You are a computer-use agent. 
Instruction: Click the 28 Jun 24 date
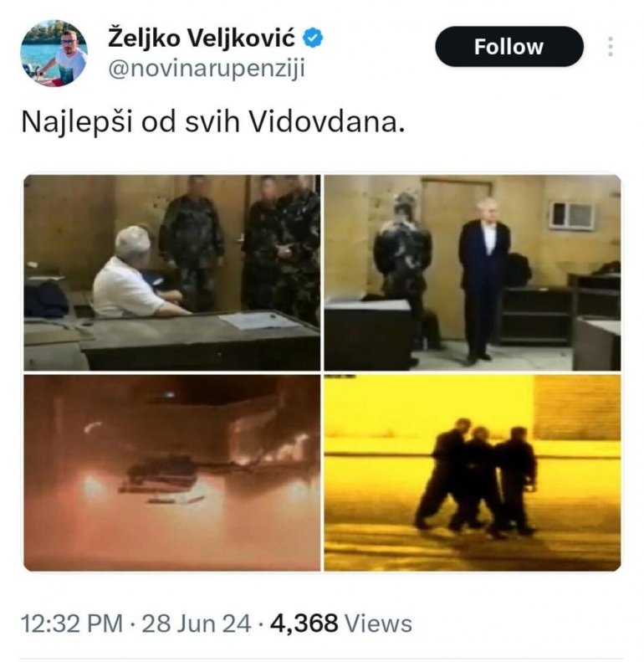[197, 624]
